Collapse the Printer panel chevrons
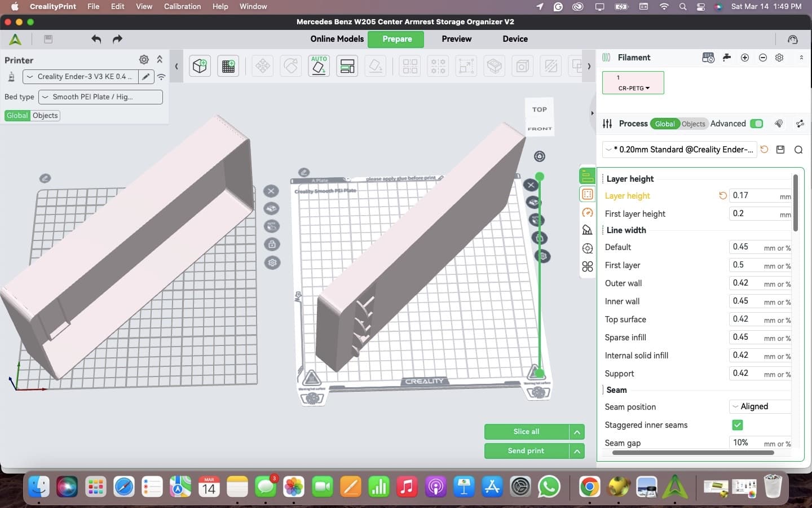Screen dimensions: 812x508 [x=160, y=59]
